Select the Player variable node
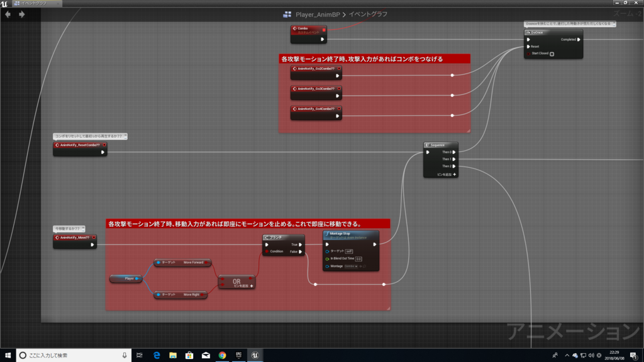Viewport: 644px width, 362px height. 126,278
